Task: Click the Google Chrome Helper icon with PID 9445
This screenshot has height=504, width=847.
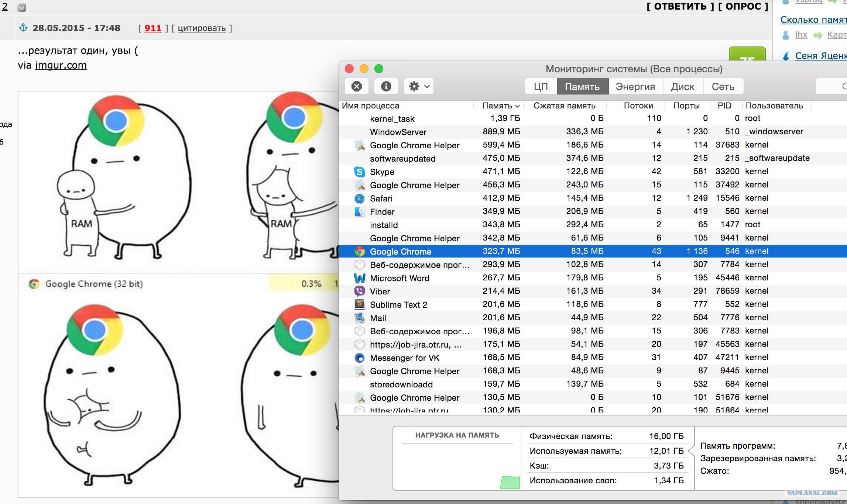Action: [x=359, y=371]
